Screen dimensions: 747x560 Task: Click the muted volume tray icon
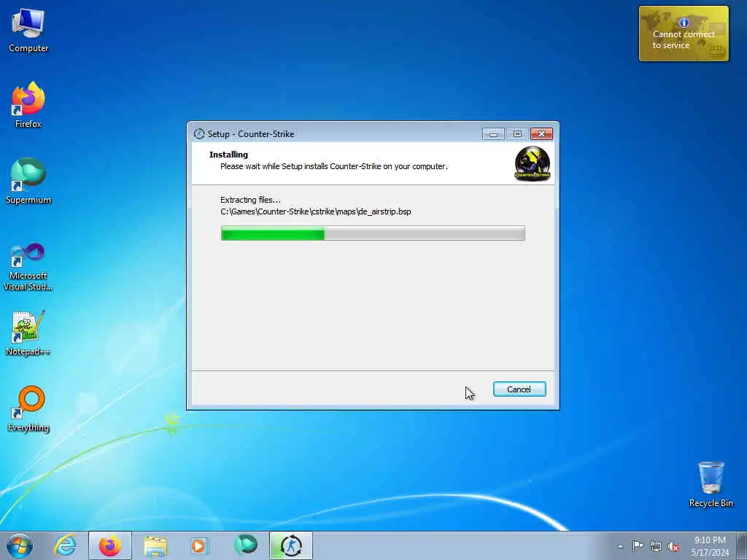tap(673, 547)
